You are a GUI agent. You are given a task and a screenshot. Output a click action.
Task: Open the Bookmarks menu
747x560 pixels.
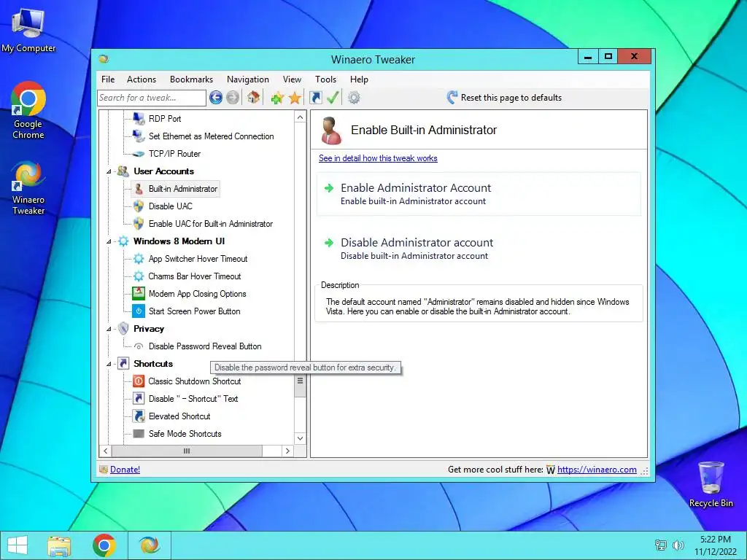coord(192,79)
